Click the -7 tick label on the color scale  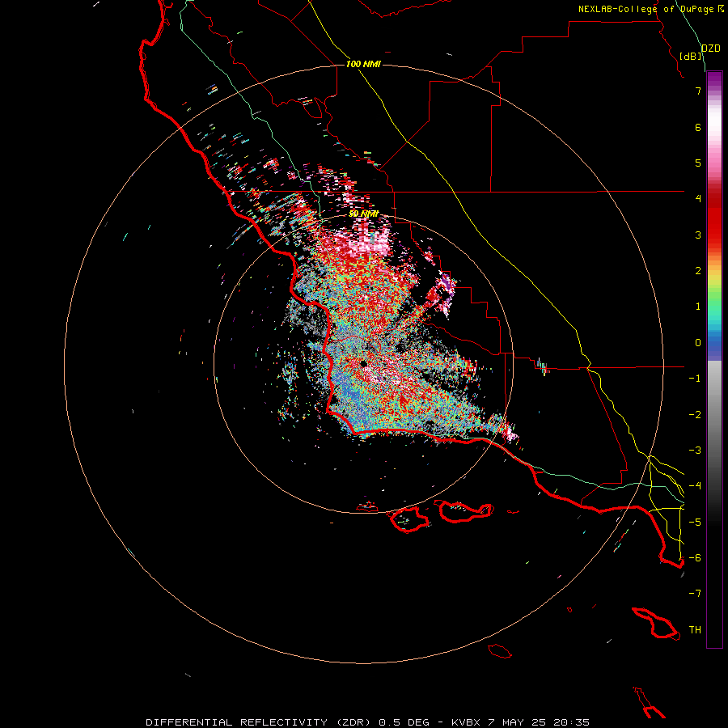[x=695, y=594]
